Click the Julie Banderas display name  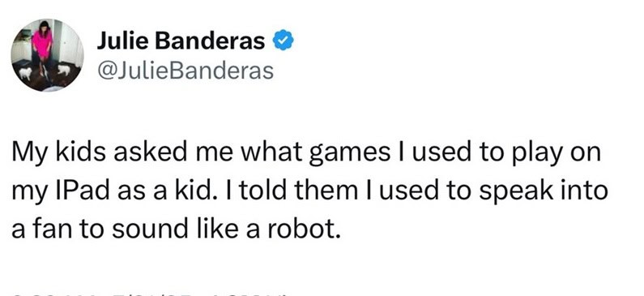(x=181, y=41)
